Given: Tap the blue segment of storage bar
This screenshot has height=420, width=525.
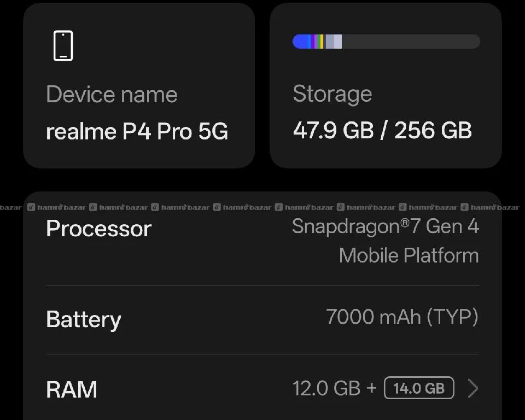Looking at the screenshot, I should pos(301,42).
